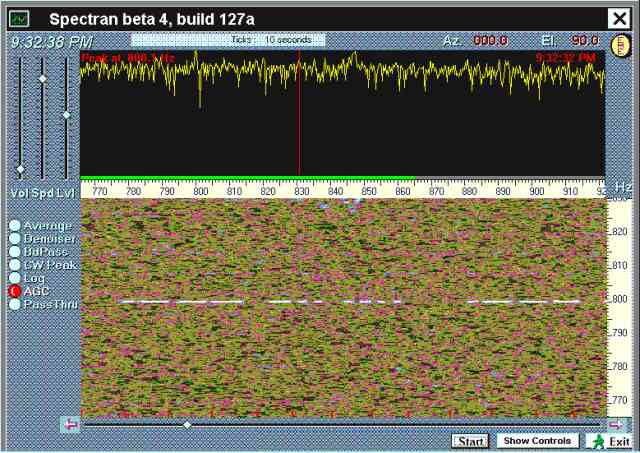Click the Start button
The width and height of the screenshot is (640, 453).
tap(470, 441)
